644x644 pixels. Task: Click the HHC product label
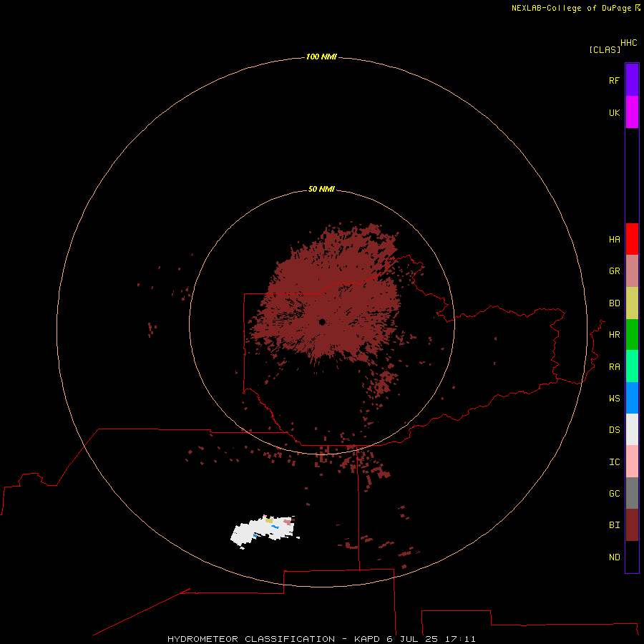tap(629, 43)
